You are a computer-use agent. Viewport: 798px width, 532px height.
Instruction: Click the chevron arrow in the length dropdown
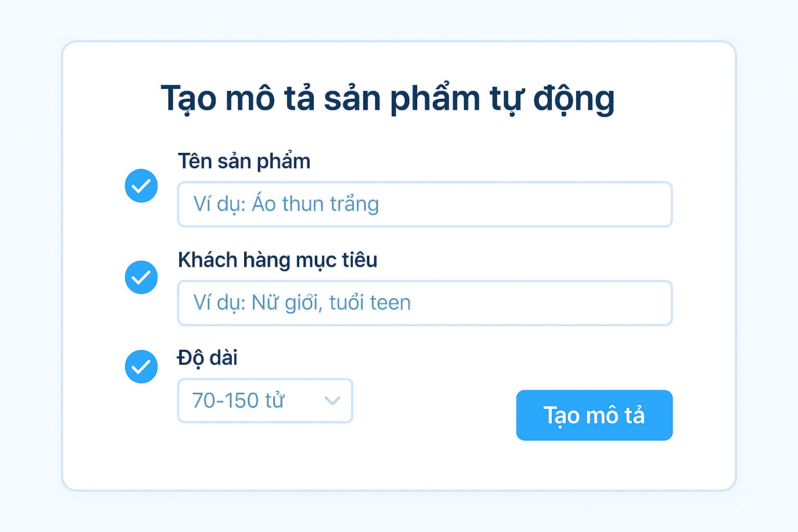tap(332, 401)
